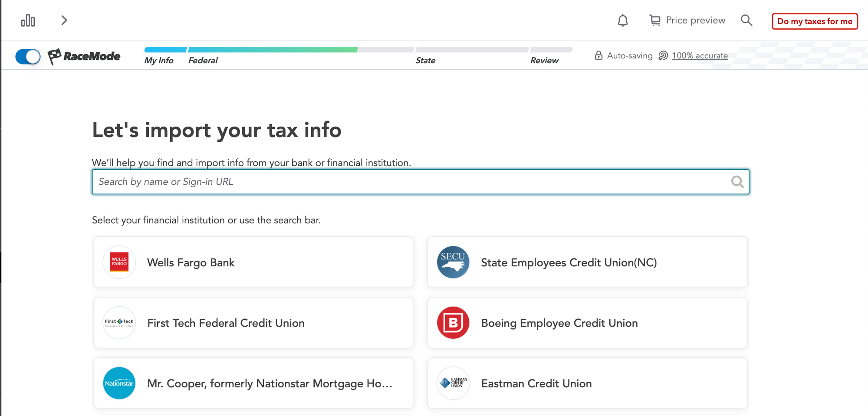Click the Auto-saving lock icon
The width and height of the screenshot is (868, 416).
click(598, 56)
